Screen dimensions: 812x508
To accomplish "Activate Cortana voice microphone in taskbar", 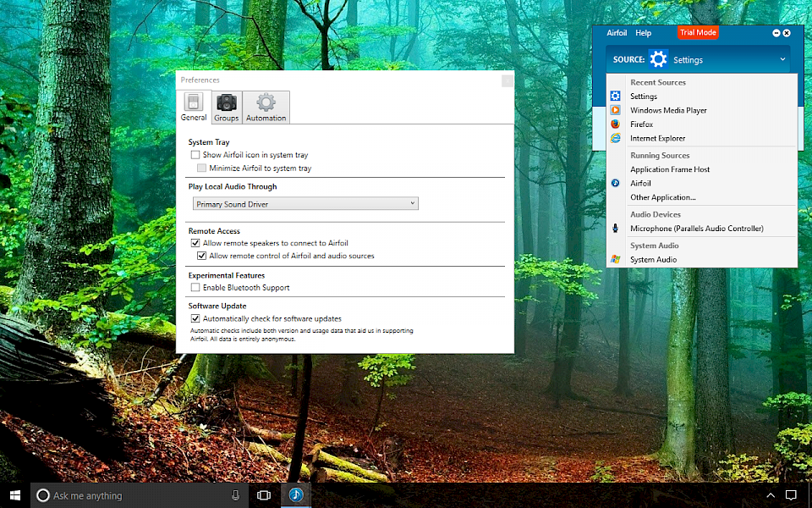I will point(235,495).
